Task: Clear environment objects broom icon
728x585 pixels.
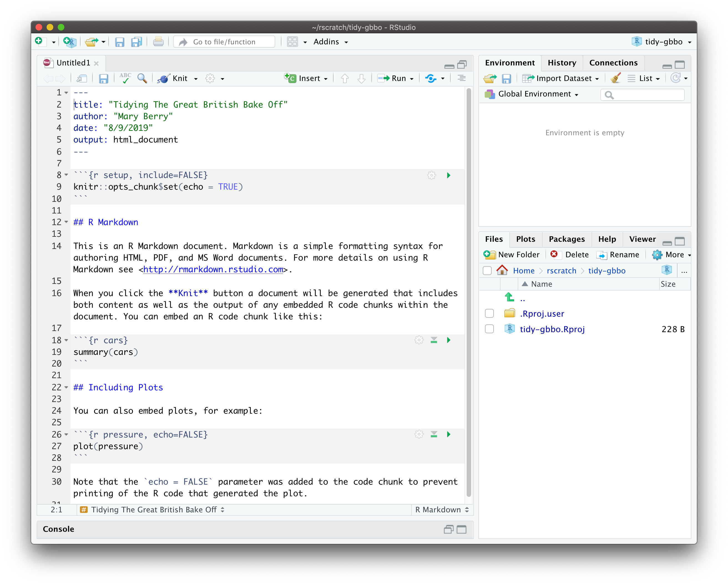Action: pyautogui.click(x=615, y=78)
